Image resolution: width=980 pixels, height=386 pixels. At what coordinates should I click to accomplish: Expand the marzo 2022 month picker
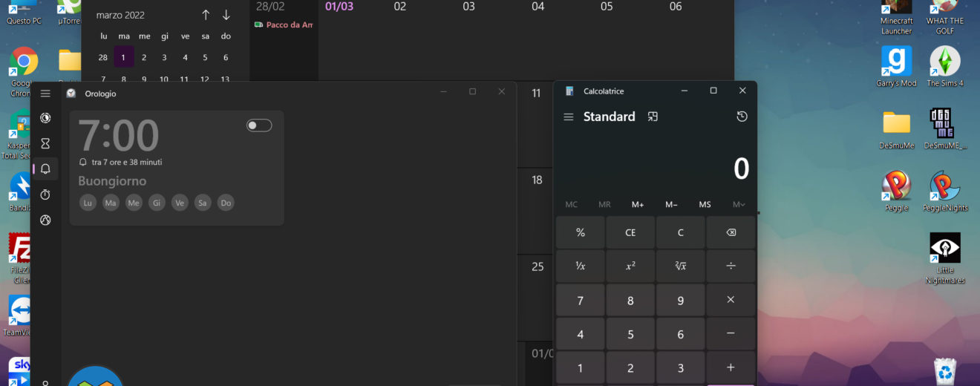(120, 15)
